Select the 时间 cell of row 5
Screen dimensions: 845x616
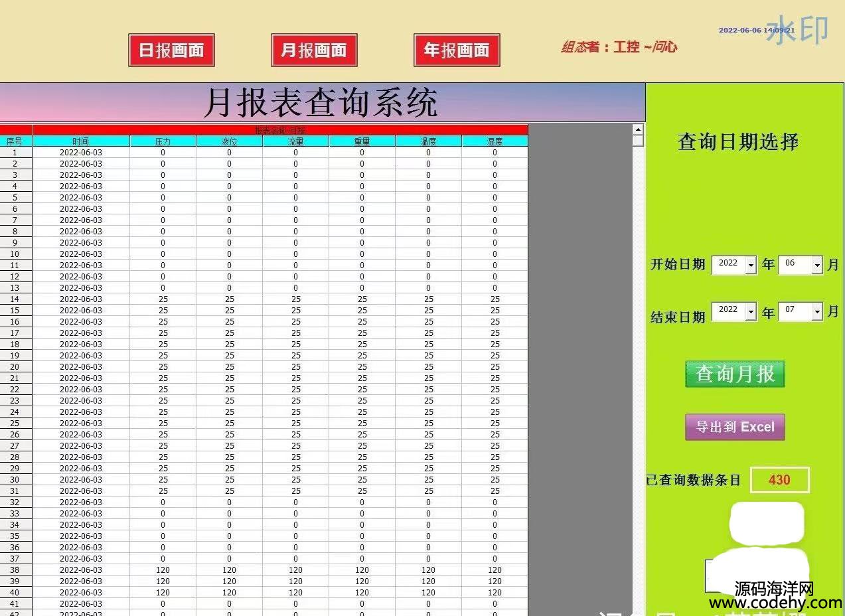81,198
